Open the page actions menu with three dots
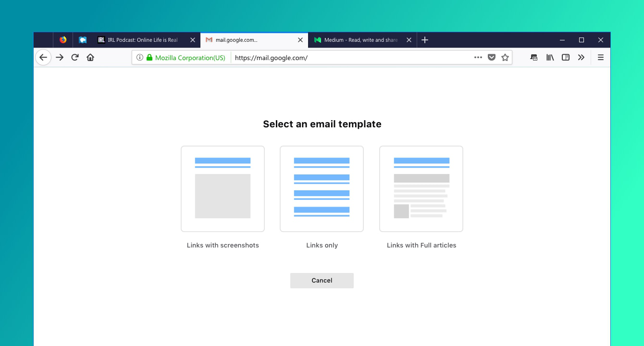The width and height of the screenshot is (644, 346). click(x=478, y=57)
